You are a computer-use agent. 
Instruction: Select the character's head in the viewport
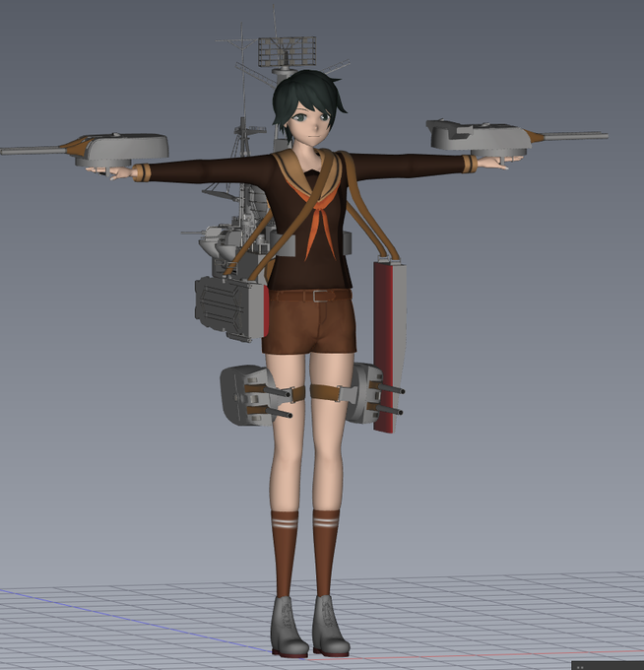pyautogui.click(x=309, y=108)
